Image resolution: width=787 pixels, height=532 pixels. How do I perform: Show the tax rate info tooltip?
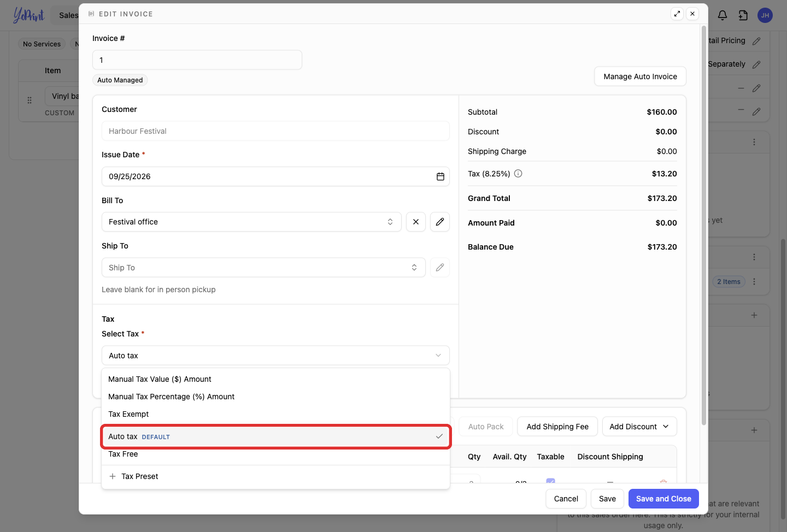pyautogui.click(x=518, y=174)
